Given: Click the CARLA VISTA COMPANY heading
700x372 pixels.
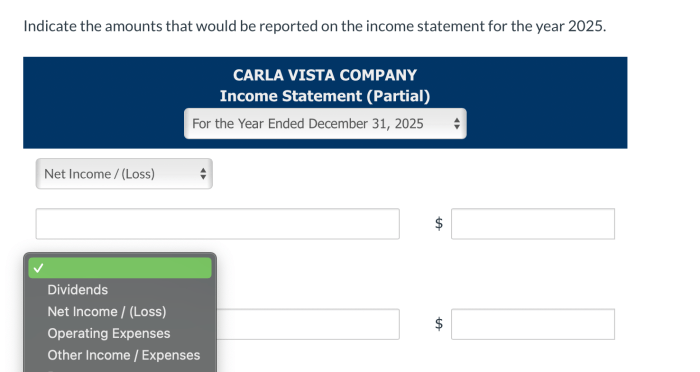Looking at the screenshot, I should [x=325, y=75].
